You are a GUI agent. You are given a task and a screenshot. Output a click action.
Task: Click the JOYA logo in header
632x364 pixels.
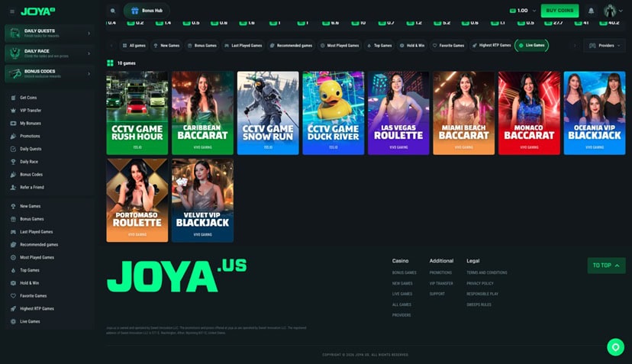tap(37, 11)
